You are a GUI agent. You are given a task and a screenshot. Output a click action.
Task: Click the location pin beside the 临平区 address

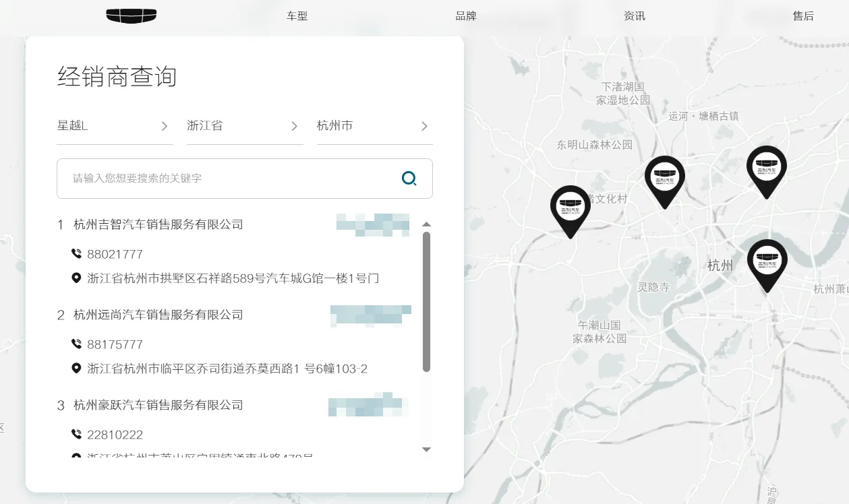[x=76, y=368]
